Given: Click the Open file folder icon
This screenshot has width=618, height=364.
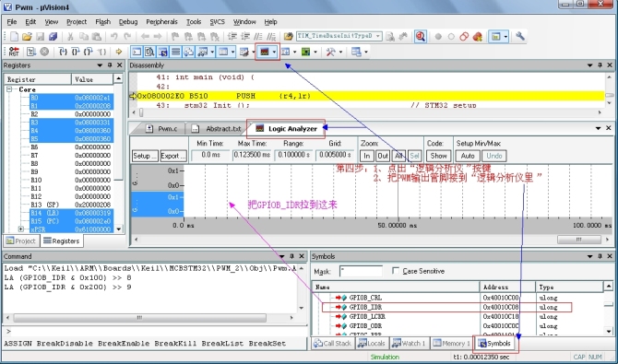Looking at the screenshot, I should click(x=27, y=37).
